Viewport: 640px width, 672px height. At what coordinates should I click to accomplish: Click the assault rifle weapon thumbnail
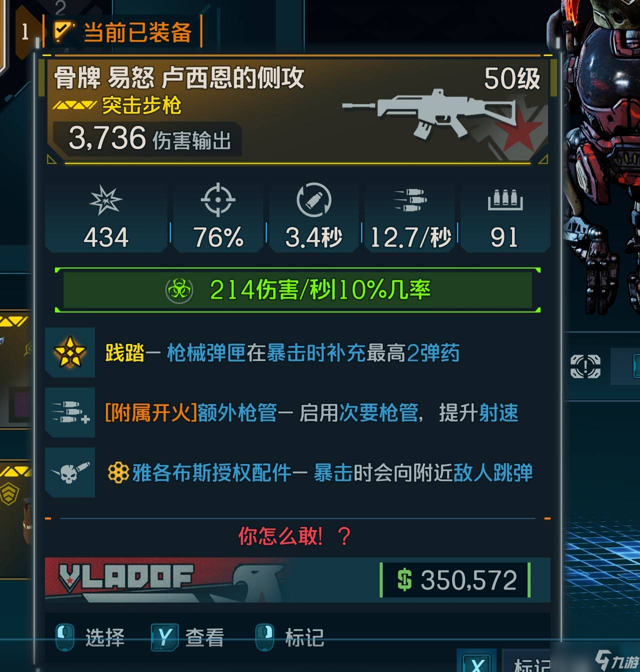coord(428,114)
